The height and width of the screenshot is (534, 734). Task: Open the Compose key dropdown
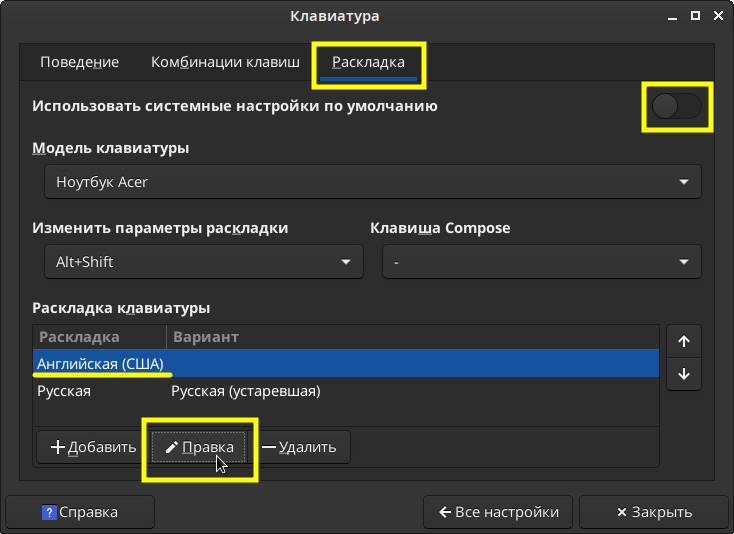tap(541, 262)
